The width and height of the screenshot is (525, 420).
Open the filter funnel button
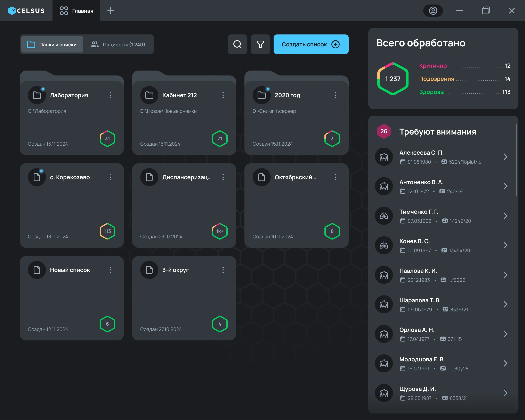(260, 44)
